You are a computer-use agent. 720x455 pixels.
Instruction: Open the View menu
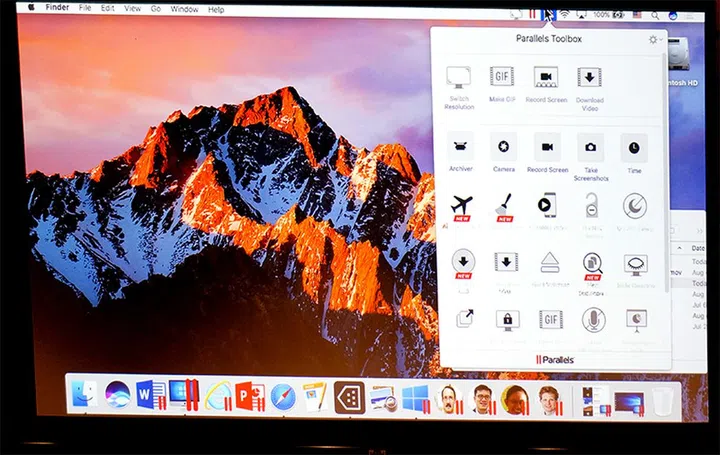pyautogui.click(x=132, y=8)
